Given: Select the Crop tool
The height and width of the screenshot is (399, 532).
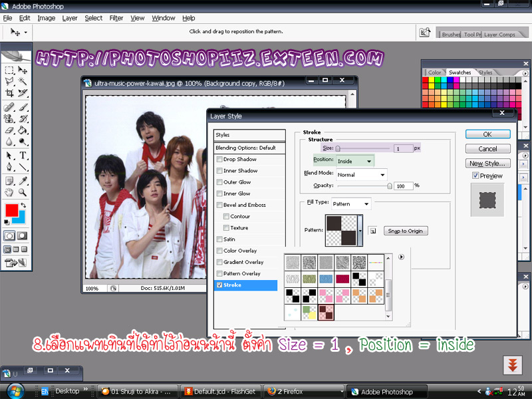Looking at the screenshot, I should pos(9,93).
